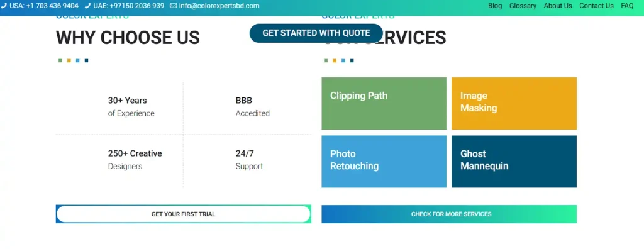The width and height of the screenshot is (644, 249).
Task: Open the Ghost Mannequin service tile
Action: point(514,162)
